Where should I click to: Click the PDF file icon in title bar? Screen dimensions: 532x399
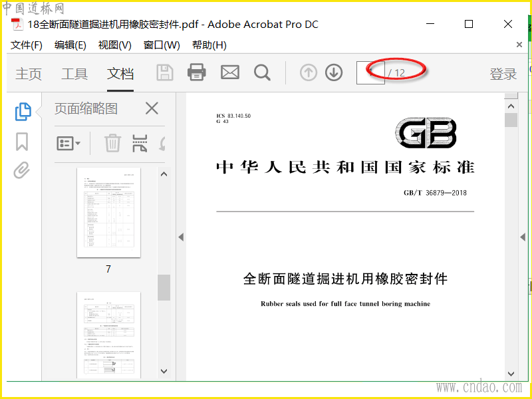[x=17, y=25]
